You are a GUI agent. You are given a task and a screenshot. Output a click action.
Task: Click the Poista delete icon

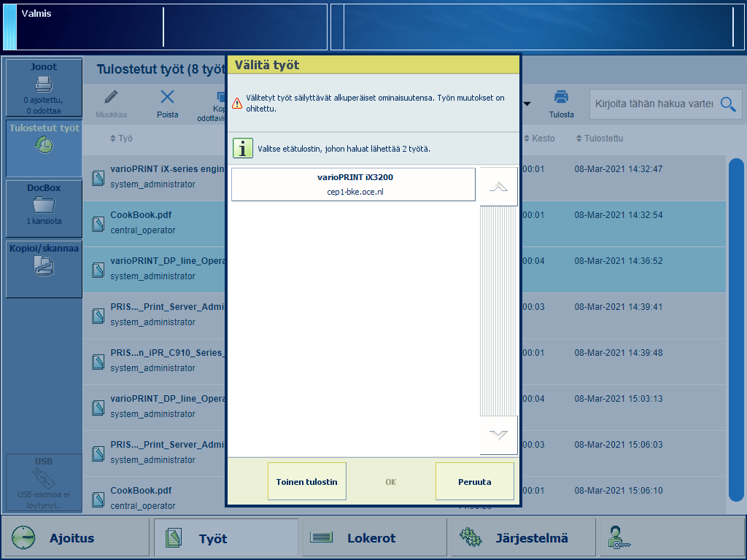tap(167, 97)
